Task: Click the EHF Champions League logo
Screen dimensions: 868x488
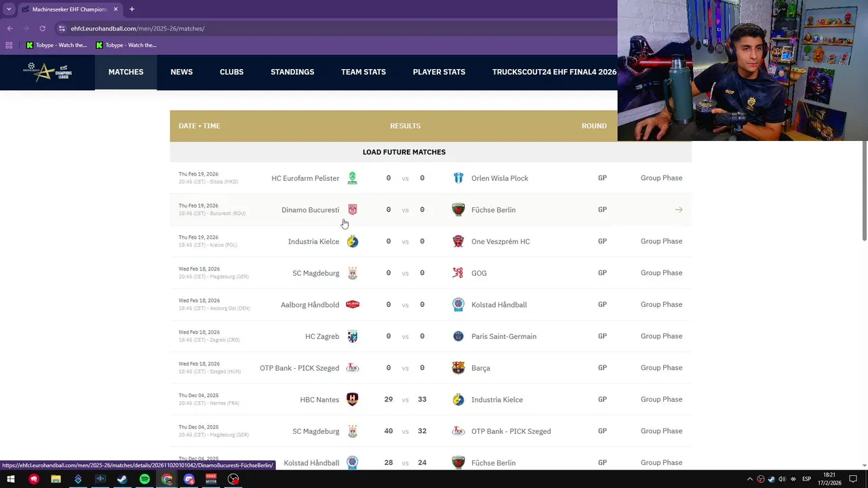Action: (47, 72)
